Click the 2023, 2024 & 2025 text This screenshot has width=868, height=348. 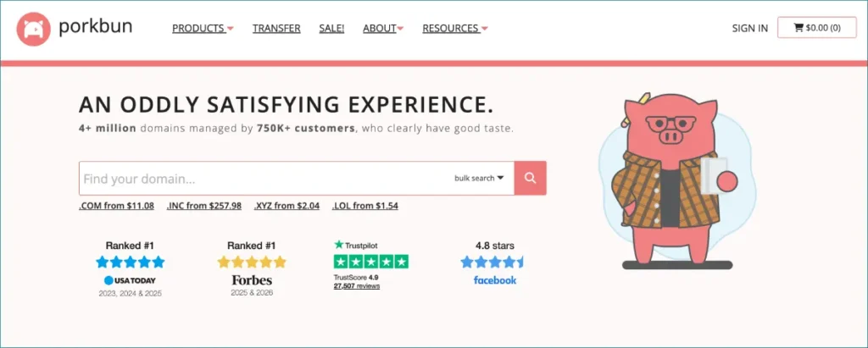coord(130,294)
